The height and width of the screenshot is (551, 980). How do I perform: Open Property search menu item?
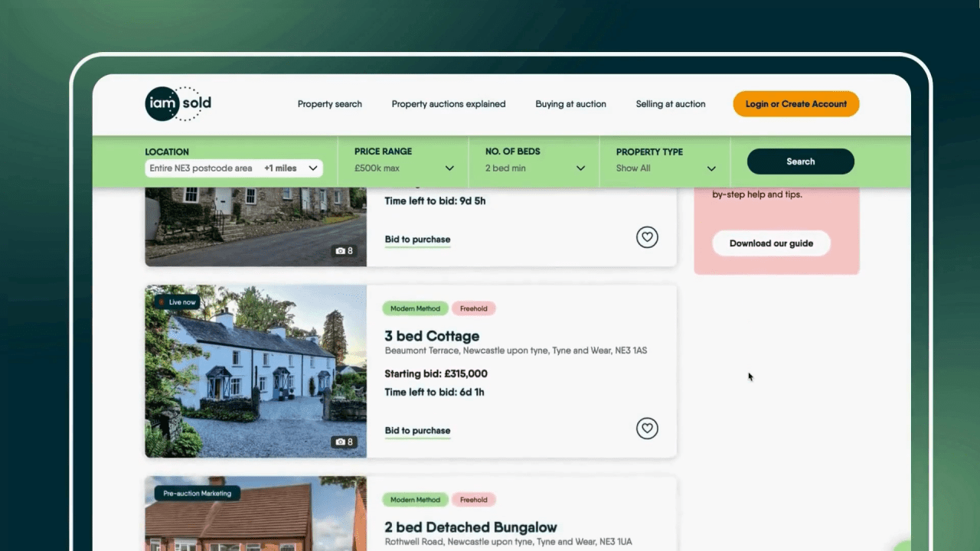(329, 104)
